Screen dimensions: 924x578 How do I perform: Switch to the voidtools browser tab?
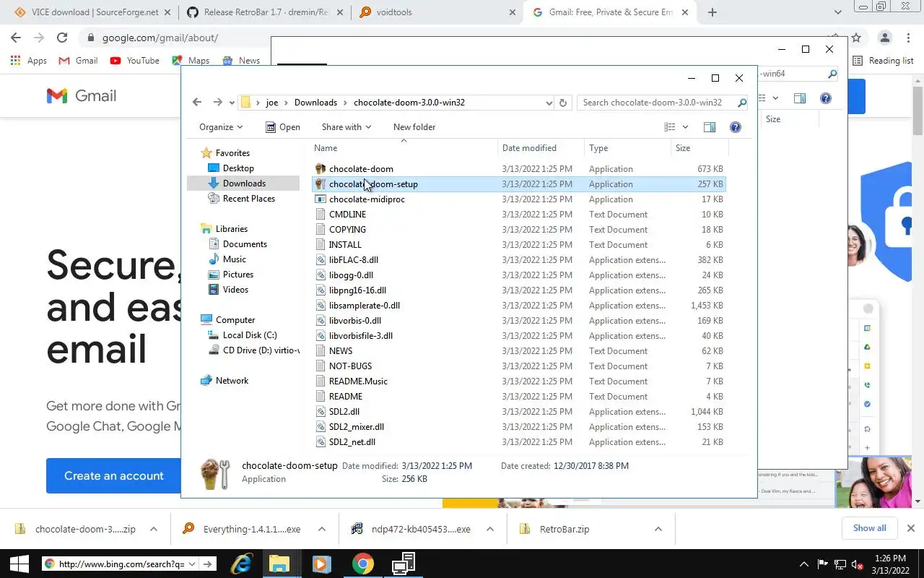[436, 12]
